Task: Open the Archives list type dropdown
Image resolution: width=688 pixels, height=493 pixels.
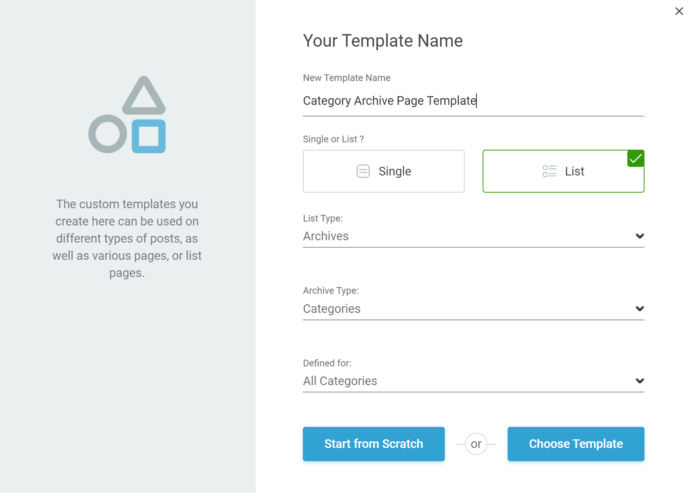Action: tap(473, 236)
